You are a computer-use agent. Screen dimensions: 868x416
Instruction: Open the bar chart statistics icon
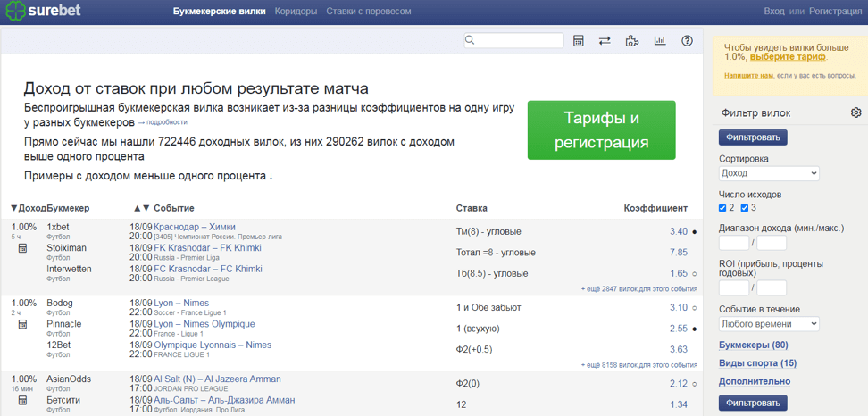(x=660, y=41)
